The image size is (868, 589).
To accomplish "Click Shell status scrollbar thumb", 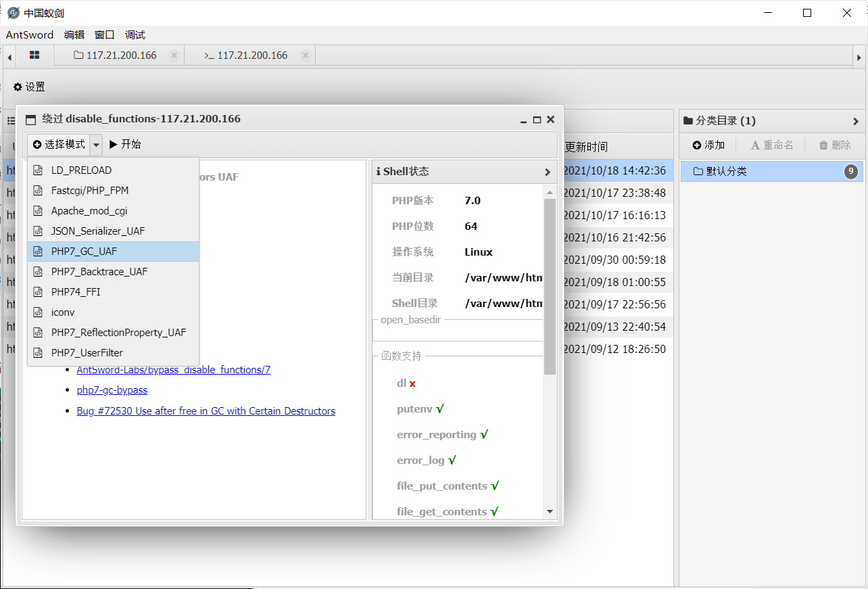I will pos(550,286).
